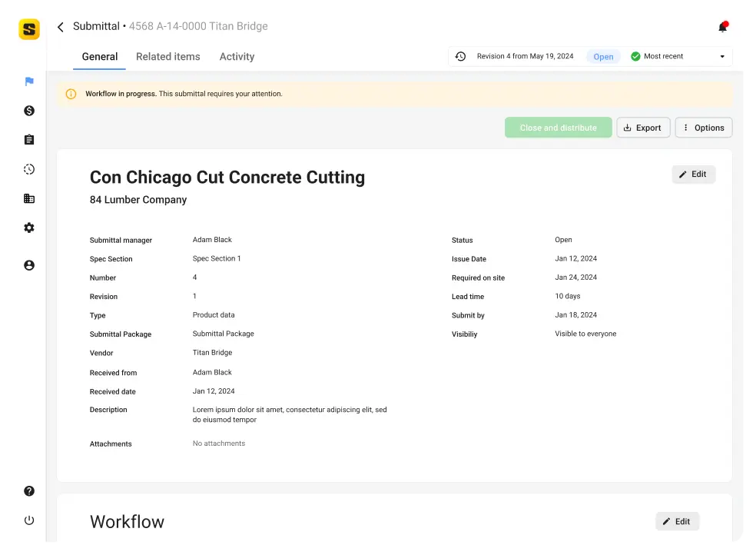
Task: Edit the submittal general details
Action: (x=693, y=174)
